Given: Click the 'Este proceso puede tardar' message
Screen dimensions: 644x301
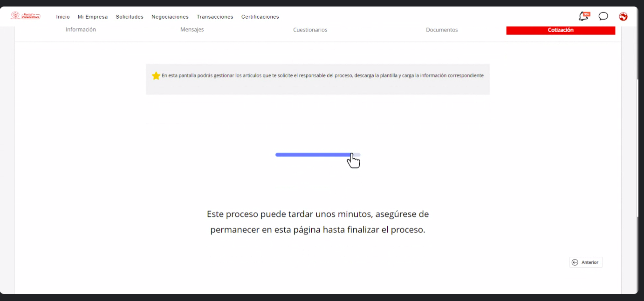Looking at the screenshot, I should pos(318,222).
